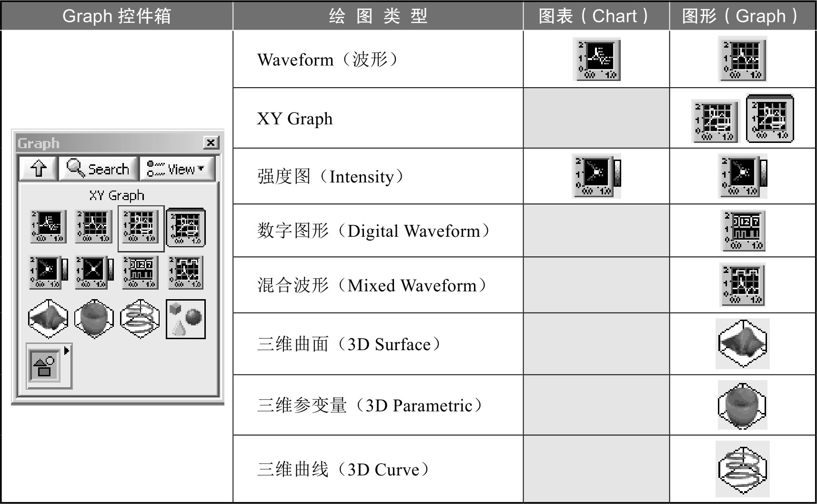Select Intensity Graph icon in the Graph palette

(95, 272)
